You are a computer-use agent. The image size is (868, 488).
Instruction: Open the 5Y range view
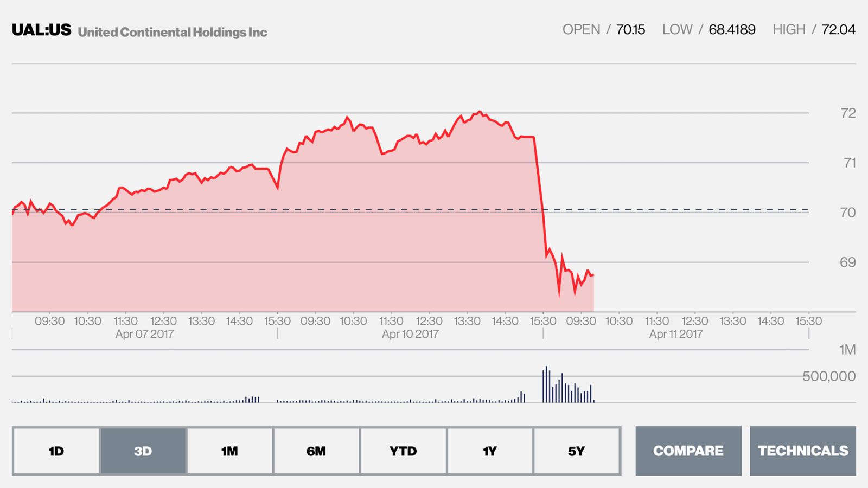577,451
